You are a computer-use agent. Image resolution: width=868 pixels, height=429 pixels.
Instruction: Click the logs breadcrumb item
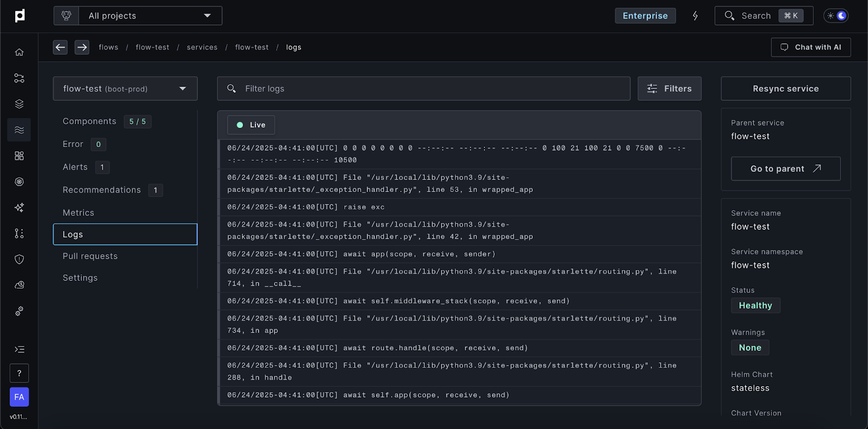293,47
